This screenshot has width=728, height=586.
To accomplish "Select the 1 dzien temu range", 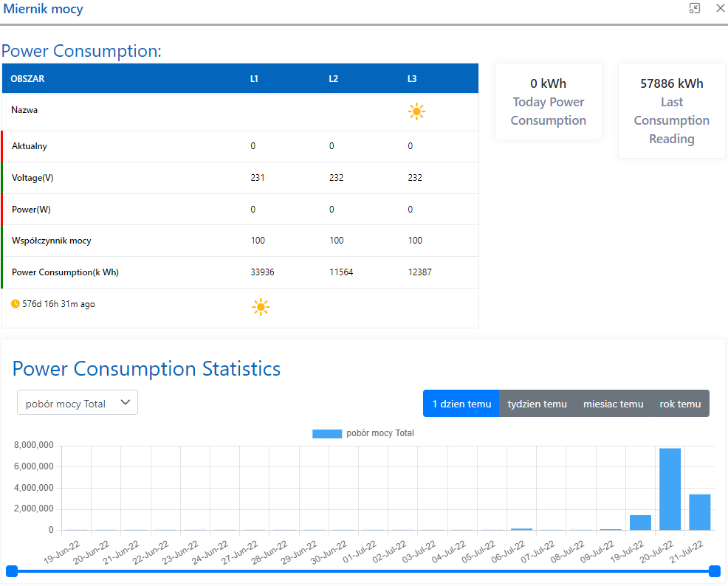I will [461, 404].
